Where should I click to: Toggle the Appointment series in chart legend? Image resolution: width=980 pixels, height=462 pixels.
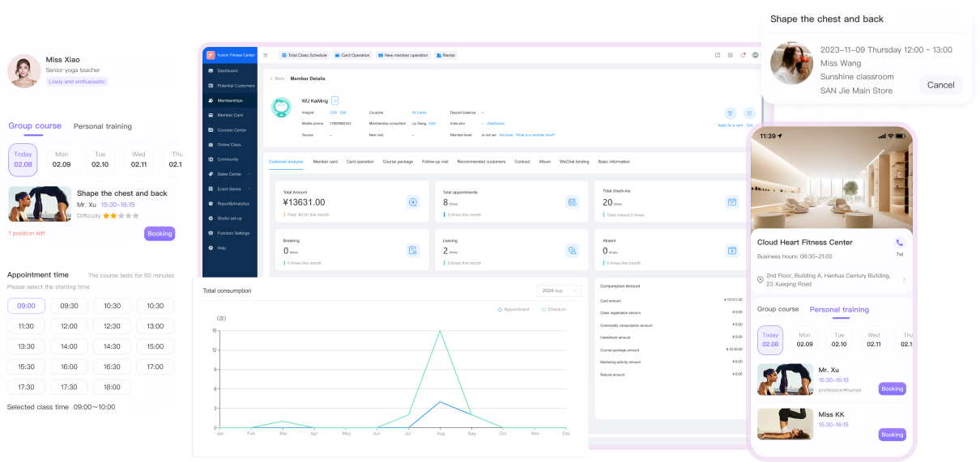pyautogui.click(x=513, y=309)
